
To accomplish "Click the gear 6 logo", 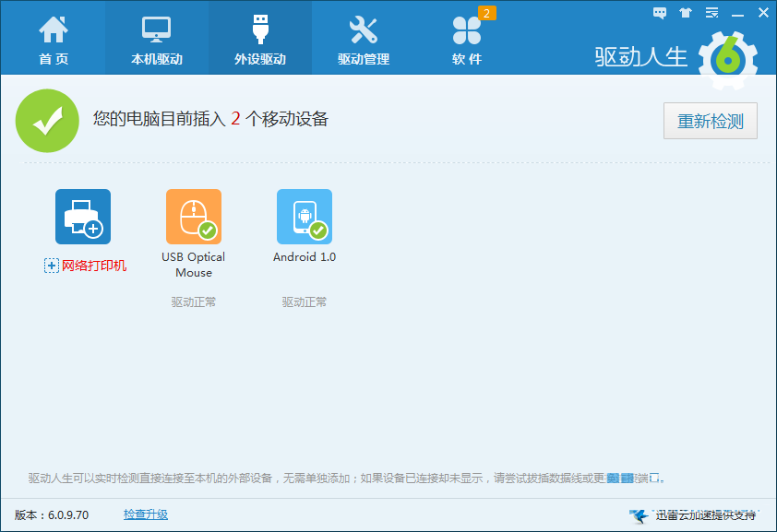I will pyautogui.click(x=727, y=58).
